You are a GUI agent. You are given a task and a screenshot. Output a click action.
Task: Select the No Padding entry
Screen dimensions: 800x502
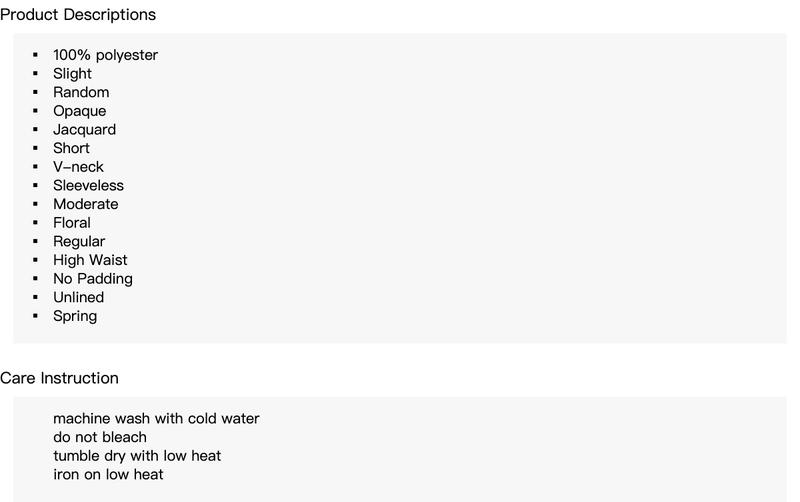pyautogui.click(x=93, y=279)
